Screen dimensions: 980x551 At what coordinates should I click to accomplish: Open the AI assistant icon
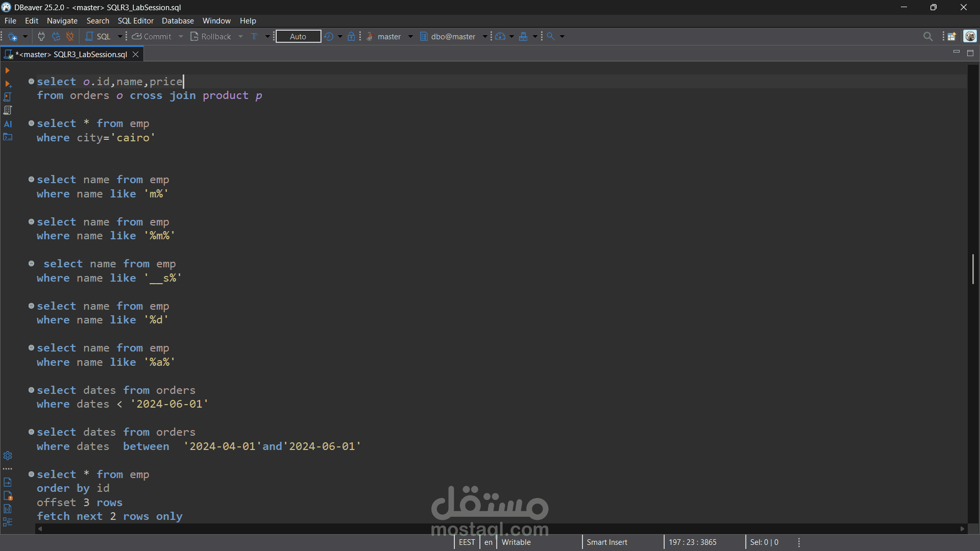tap(8, 124)
